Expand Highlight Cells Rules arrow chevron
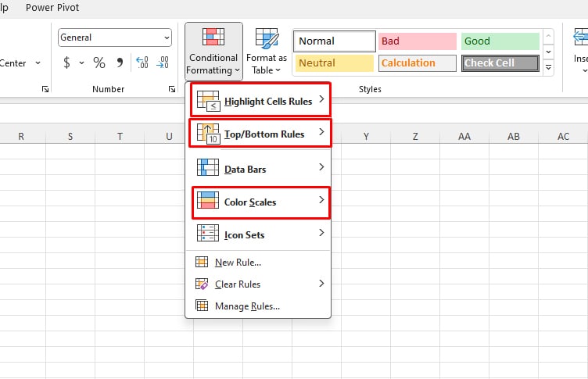Image resolution: width=588 pixels, height=379 pixels. pyautogui.click(x=321, y=99)
